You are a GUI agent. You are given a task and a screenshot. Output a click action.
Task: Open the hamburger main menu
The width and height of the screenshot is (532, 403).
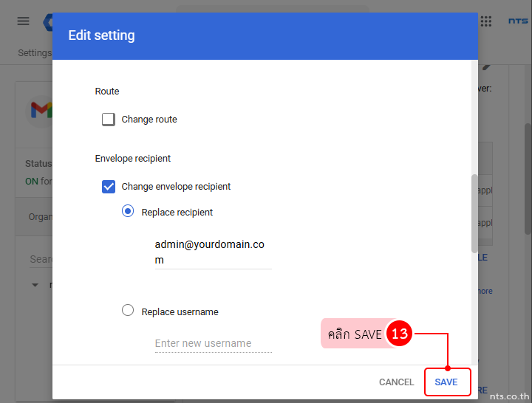23,21
